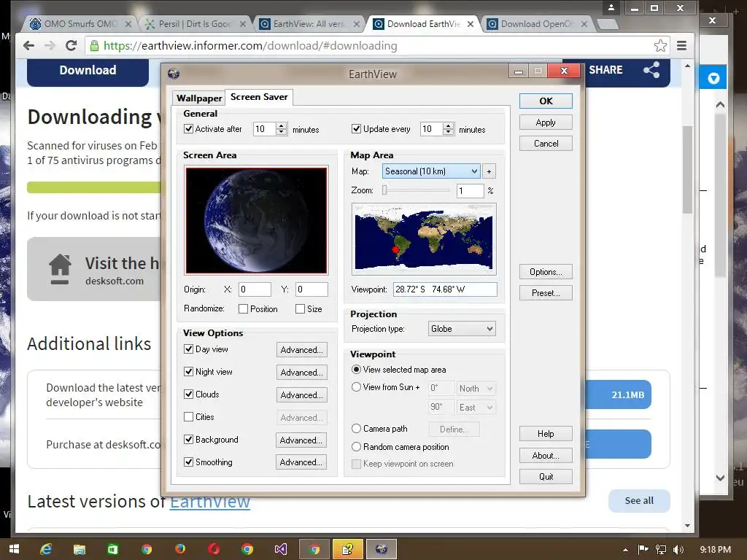The image size is (747, 560).
Task: Bookmark this page with the star icon
Action: click(x=660, y=46)
